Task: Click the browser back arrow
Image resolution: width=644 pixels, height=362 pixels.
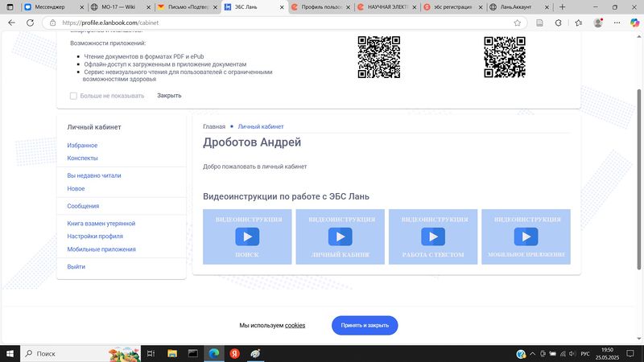Action: 11,23
